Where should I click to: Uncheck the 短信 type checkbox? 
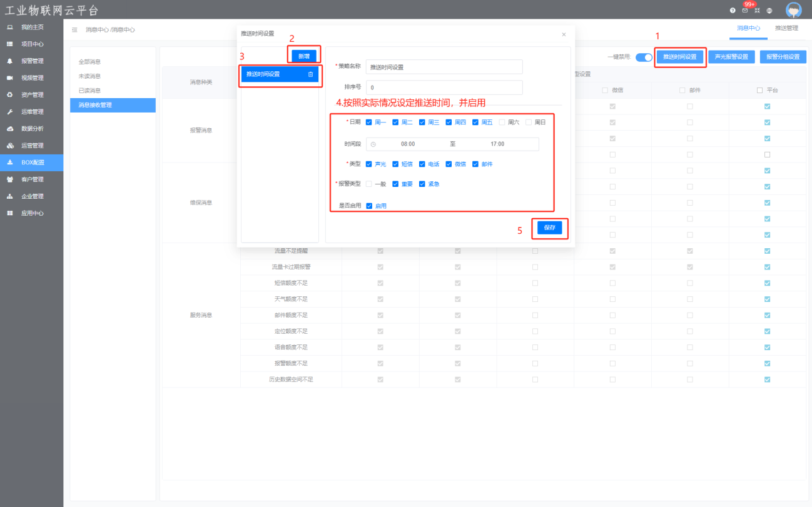tap(395, 164)
